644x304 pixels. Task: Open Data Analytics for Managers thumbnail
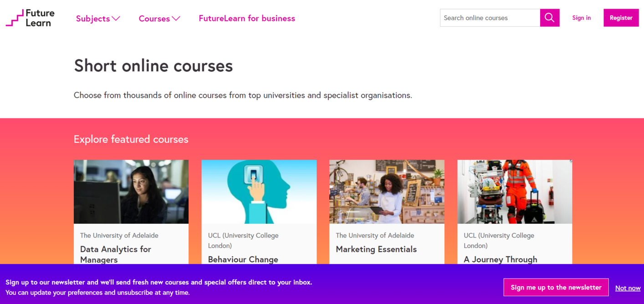pos(131,192)
